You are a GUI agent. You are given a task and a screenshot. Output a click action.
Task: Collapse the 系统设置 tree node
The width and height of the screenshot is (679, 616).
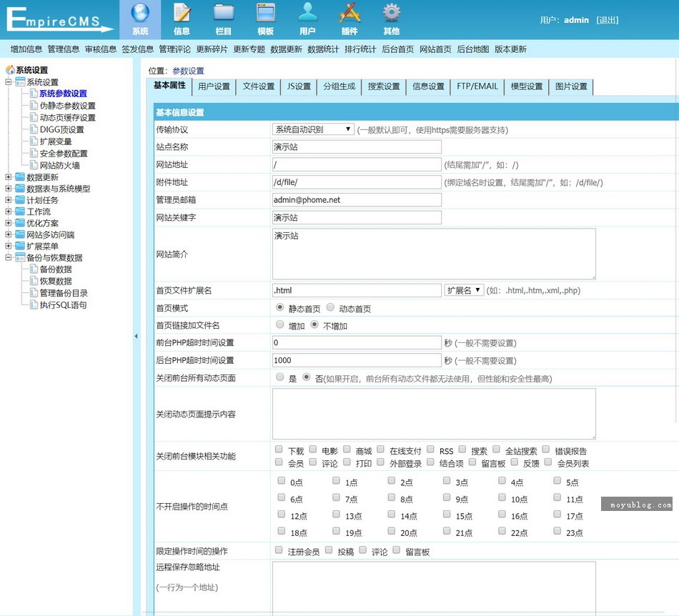pyautogui.click(x=9, y=81)
